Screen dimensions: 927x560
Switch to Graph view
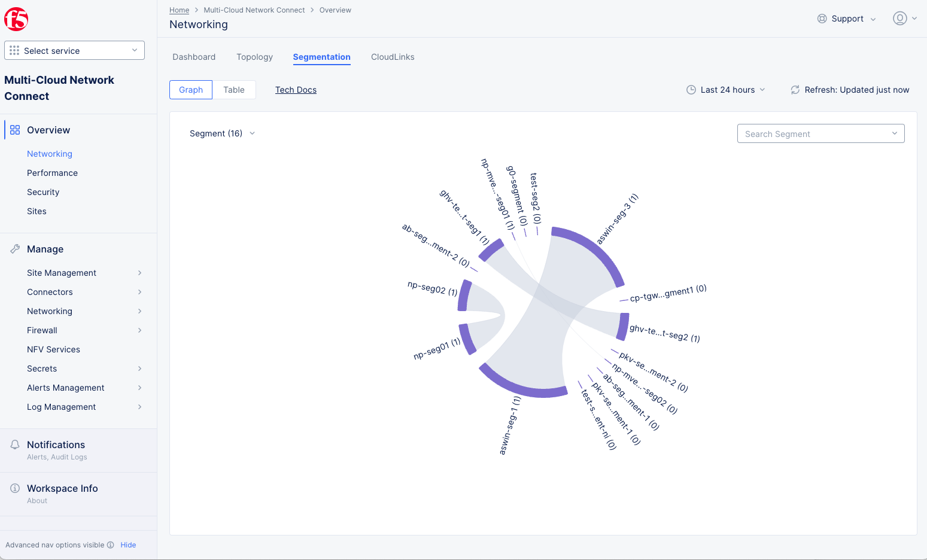coord(191,90)
